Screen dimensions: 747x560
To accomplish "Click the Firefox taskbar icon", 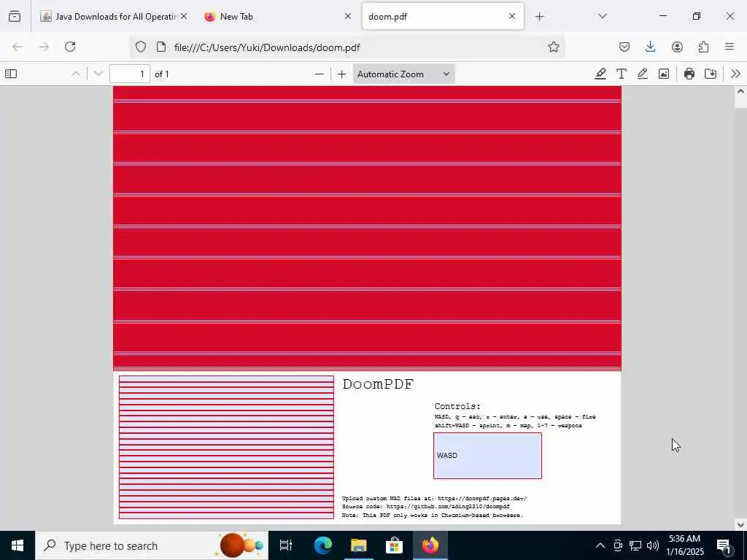I will pos(430,545).
